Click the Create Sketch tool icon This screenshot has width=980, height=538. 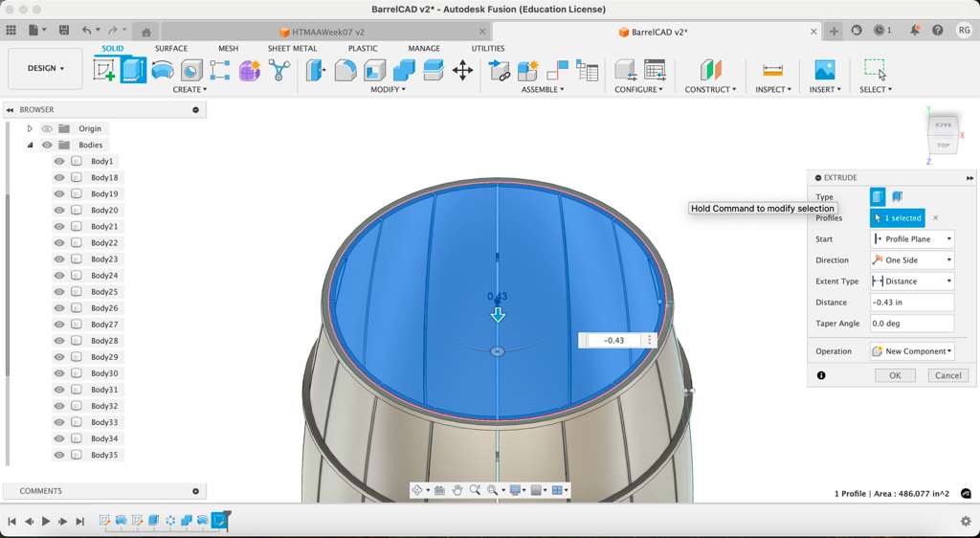104,70
